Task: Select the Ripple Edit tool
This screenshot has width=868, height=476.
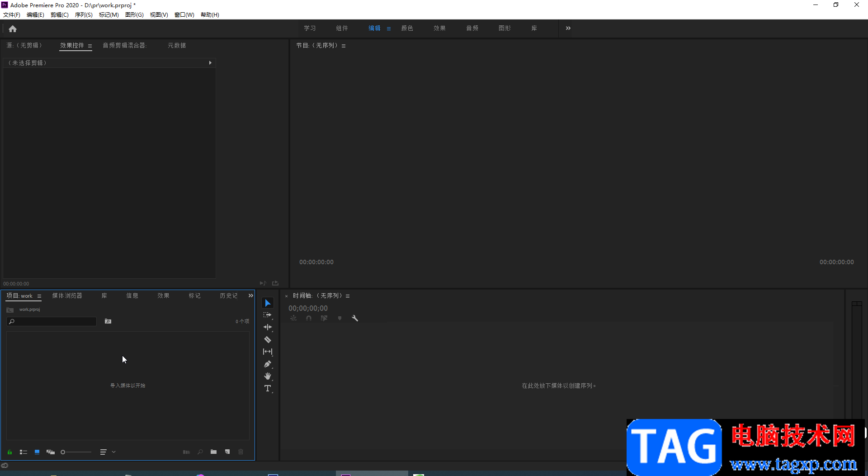Action: pos(268,327)
